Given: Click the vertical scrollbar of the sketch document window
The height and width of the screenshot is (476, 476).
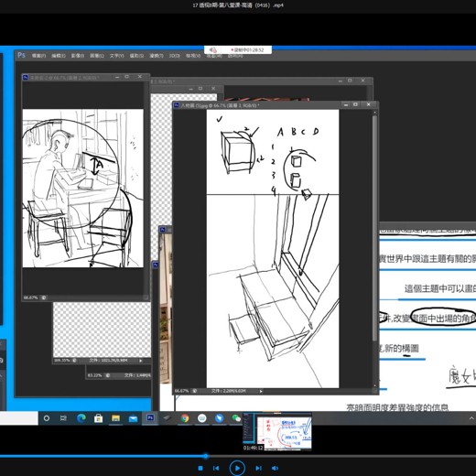Looking at the screenshot, I should tap(374, 227).
